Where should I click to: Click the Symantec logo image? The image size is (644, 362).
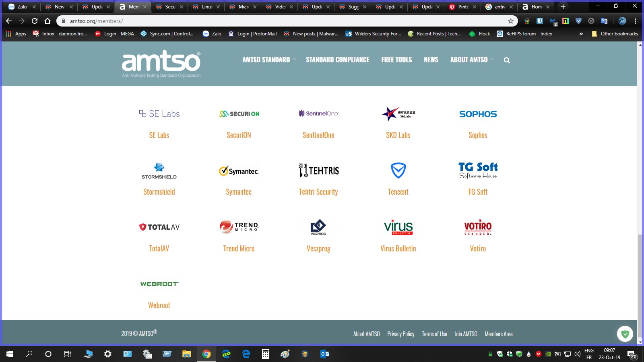pos(239,171)
